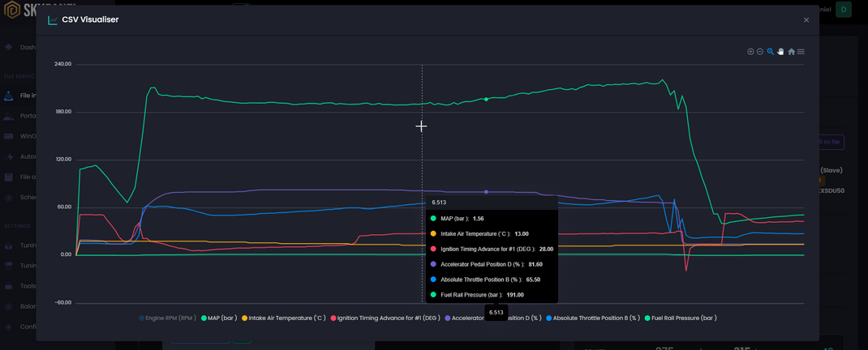Click the chart zoom in icon
The width and height of the screenshot is (868, 350).
coord(750,52)
